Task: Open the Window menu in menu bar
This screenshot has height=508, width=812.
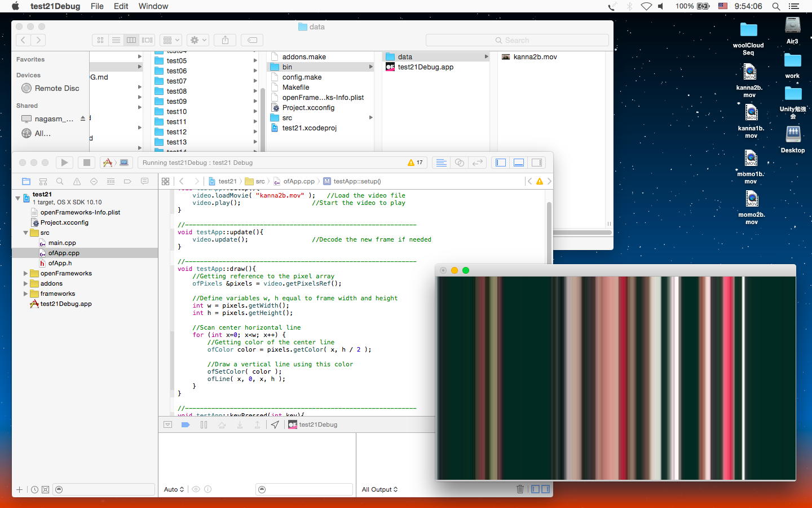Action: pyautogui.click(x=153, y=6)
